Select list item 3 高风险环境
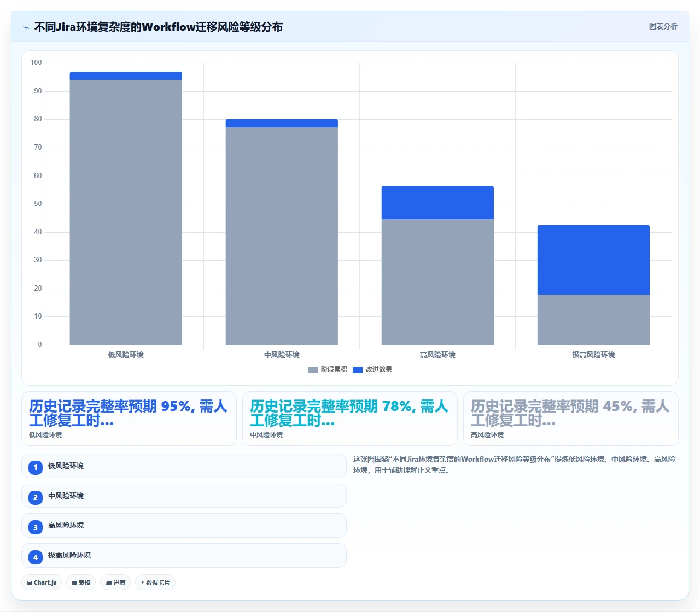This screenshot has height=612, width=700. coord(184,526)
